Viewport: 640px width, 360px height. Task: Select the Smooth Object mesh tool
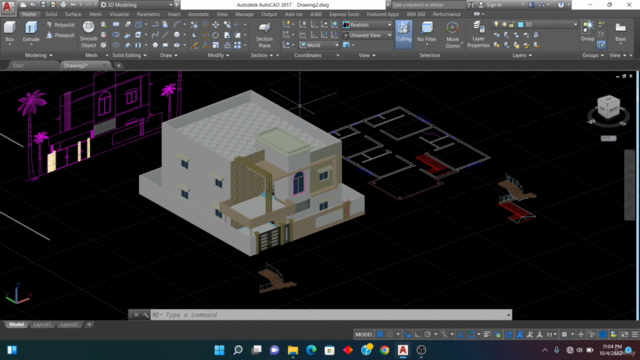point(88,34)
